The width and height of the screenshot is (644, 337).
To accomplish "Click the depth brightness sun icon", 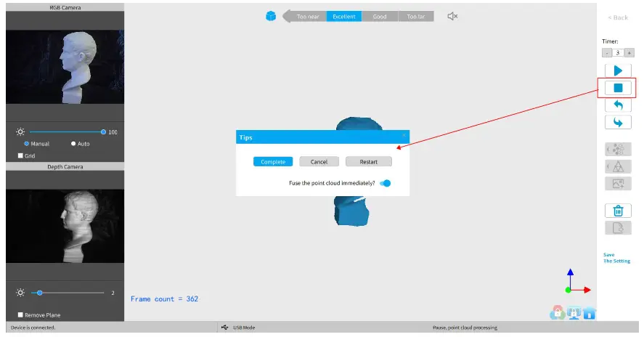I will click(20, 293).
